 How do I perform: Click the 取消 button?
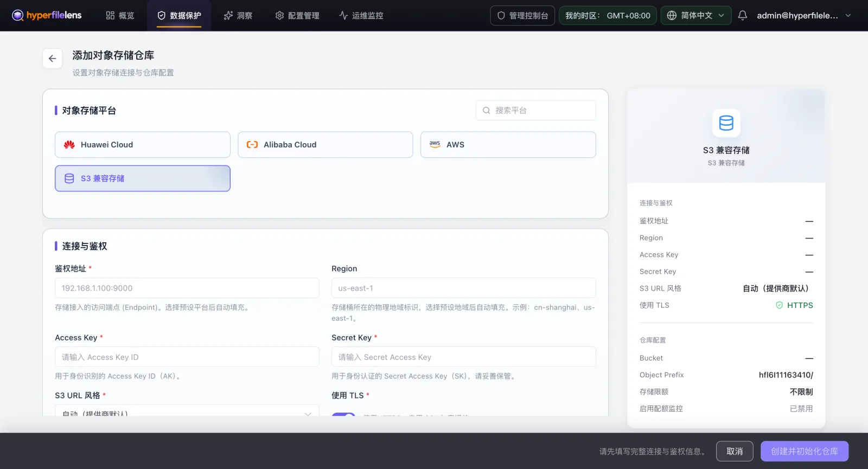click(x=735, y=451)
